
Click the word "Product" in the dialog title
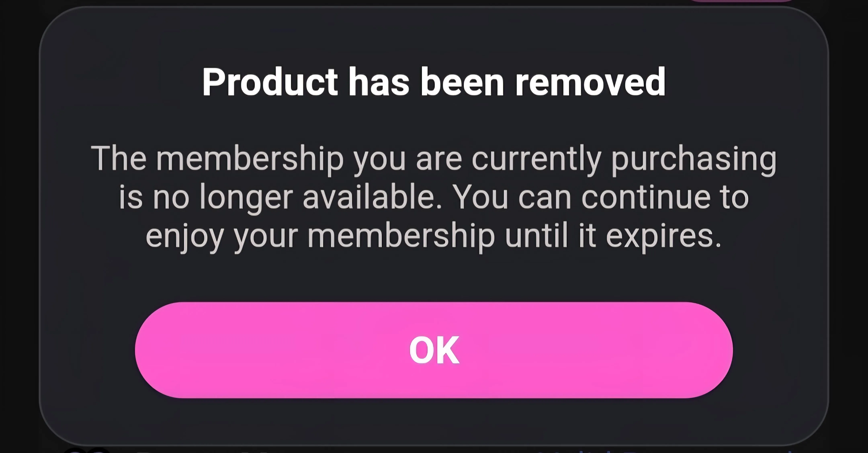point(270,82)
